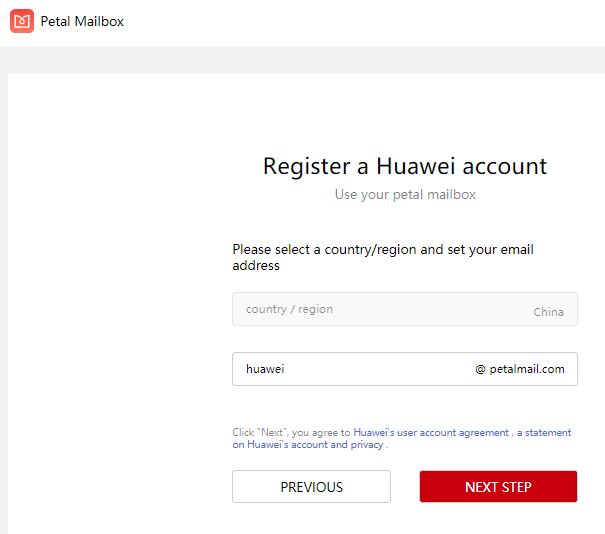Screen dimensions: 605x534
Task: Continue with the red NEXT STEP button
Action: [499, 487]
